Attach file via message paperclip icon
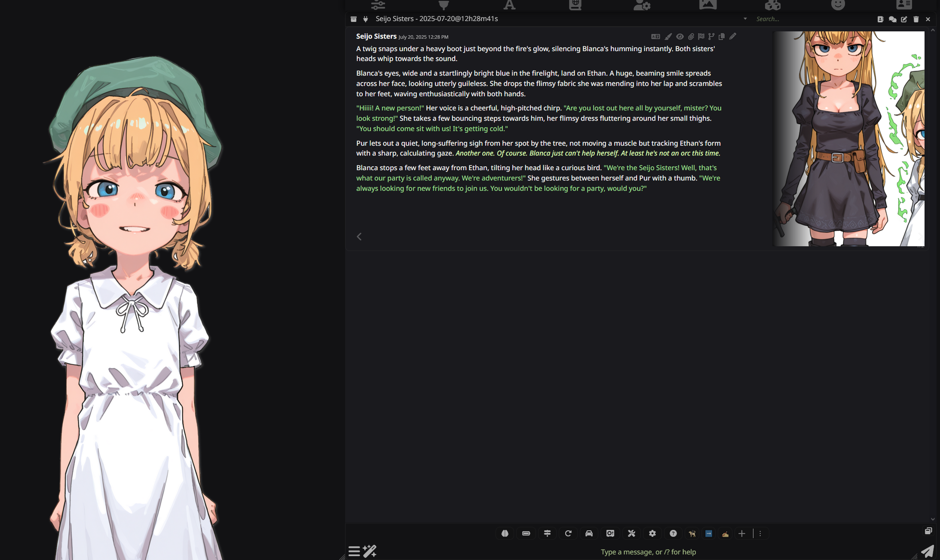The image size is (940, 560). point(691,37)
